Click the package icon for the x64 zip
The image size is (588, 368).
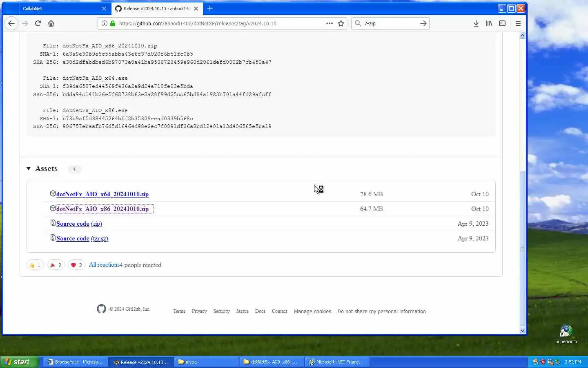(53, 193)
